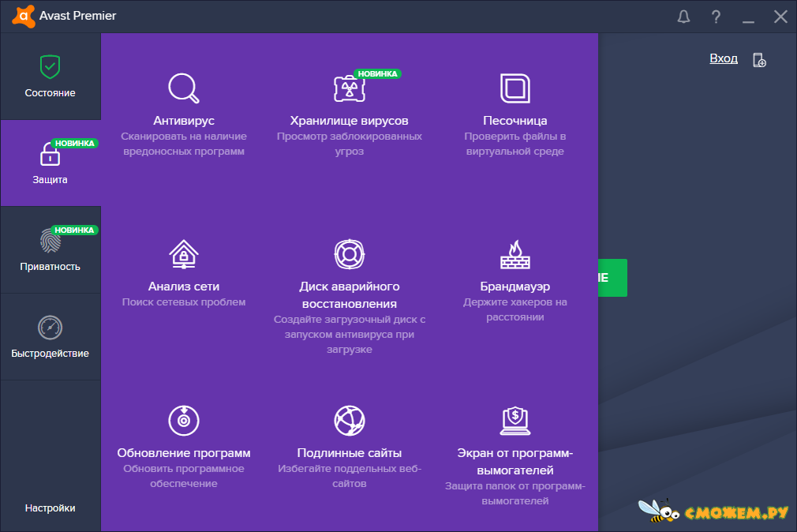Screen dimensions: 797x532
Task: Open the Software Updater (Обновление программ) icon
Action: [x=184, y=421]
